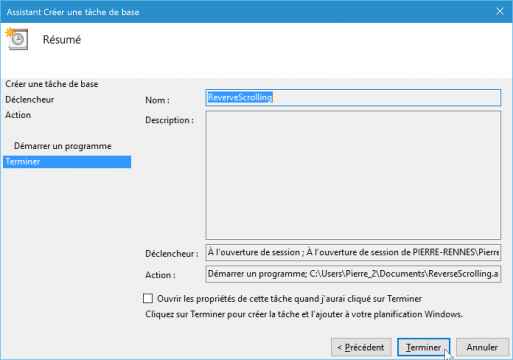Select 'Créer une tâche de base' step

click(x=52, y=84)
